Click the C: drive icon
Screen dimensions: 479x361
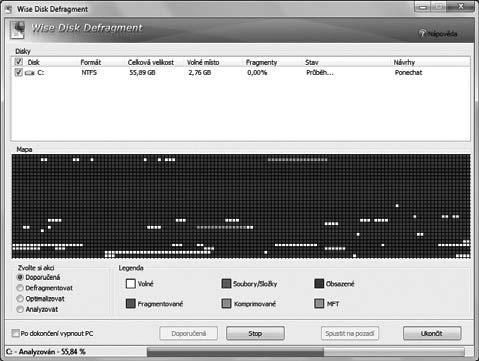(30, 73)
